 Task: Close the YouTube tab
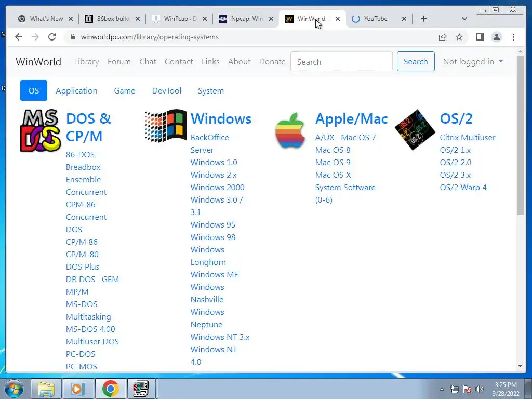coord(404,19)
